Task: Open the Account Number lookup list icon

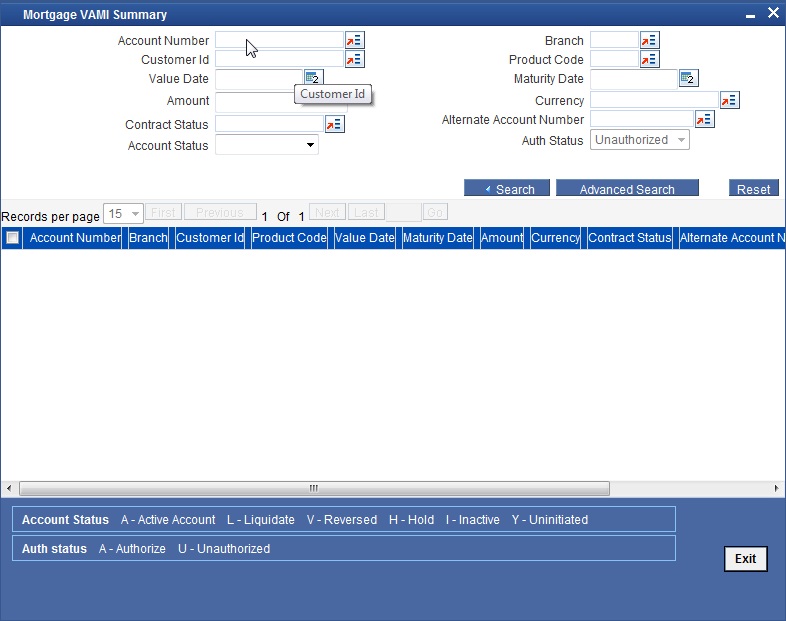Action: [x=354, y=40]
